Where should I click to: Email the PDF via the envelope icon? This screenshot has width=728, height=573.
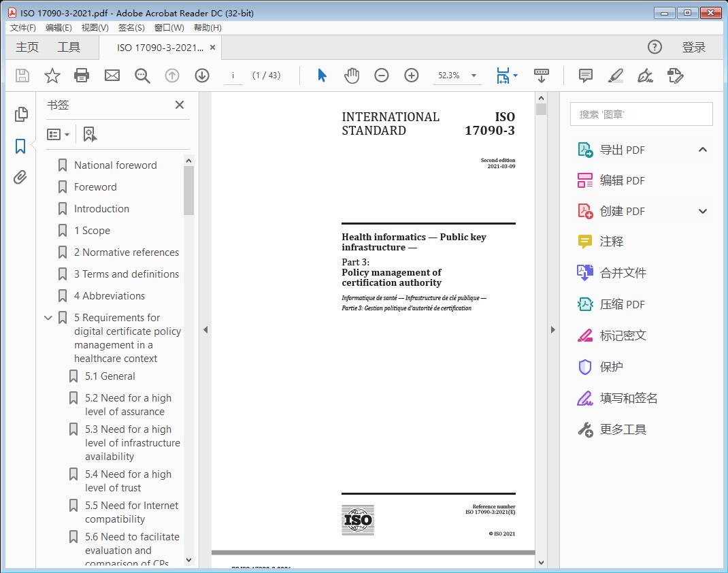pos(112,76)
